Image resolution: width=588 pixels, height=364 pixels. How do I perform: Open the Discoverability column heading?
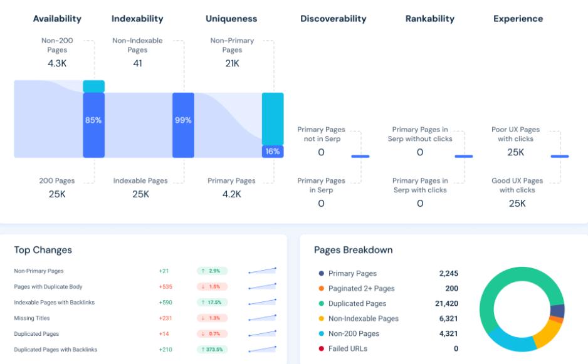(333, 19)
